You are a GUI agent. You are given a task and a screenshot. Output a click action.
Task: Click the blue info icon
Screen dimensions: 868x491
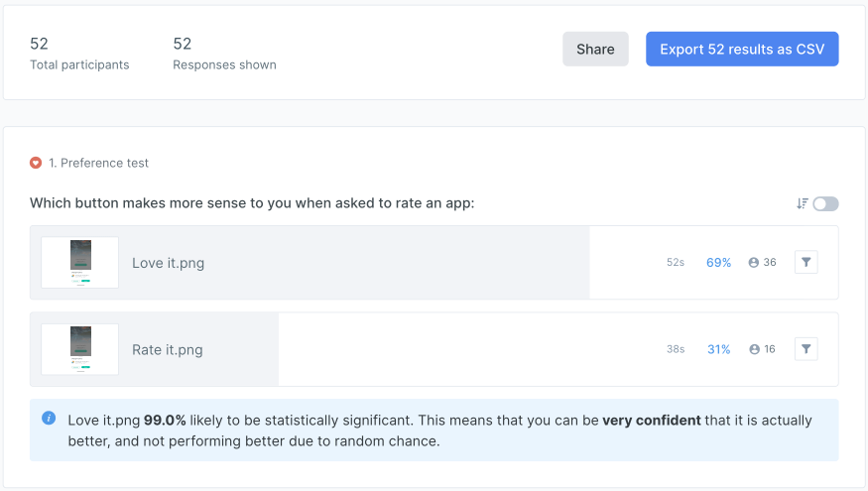[x=49, y=419]
